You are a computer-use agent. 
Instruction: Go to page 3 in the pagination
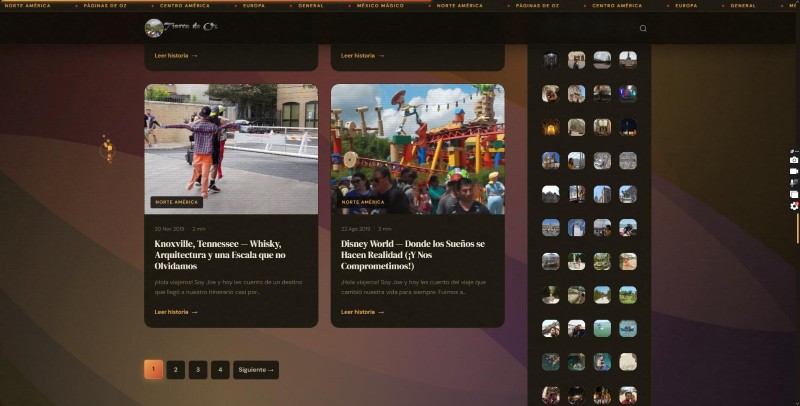[198, 369]
